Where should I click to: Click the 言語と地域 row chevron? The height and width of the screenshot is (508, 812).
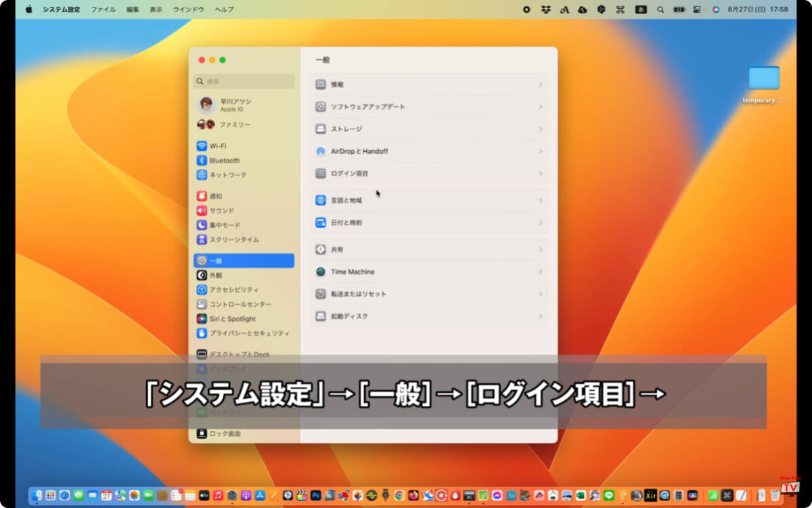pos(541,200)
